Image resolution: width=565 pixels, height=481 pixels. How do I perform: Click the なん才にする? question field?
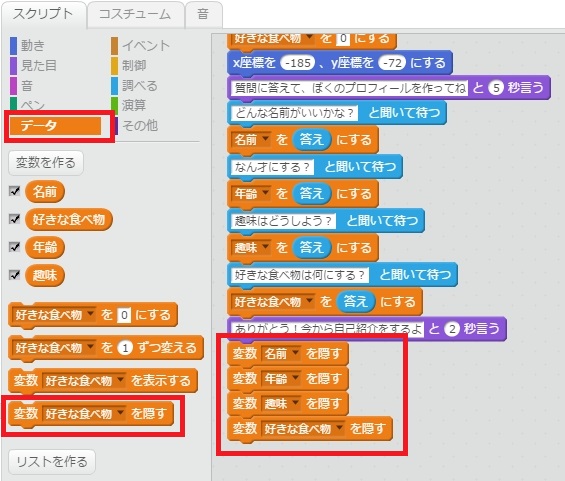[272, 167]
